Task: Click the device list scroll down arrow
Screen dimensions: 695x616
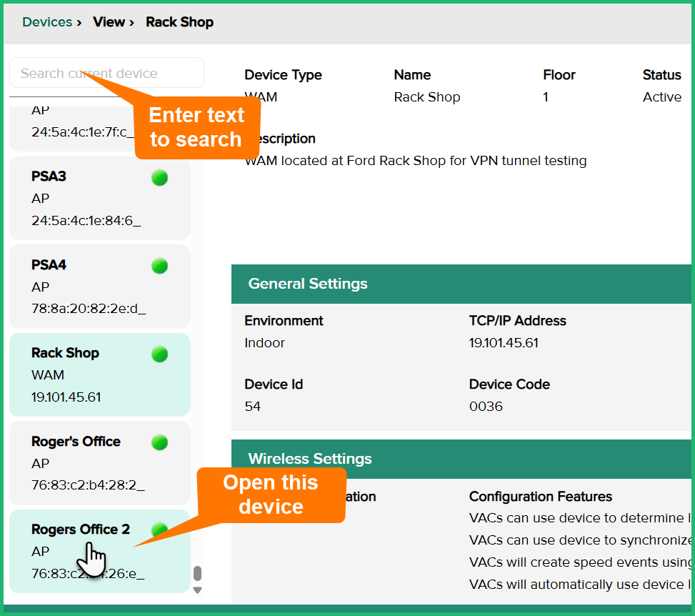Action: coord(198,590)
